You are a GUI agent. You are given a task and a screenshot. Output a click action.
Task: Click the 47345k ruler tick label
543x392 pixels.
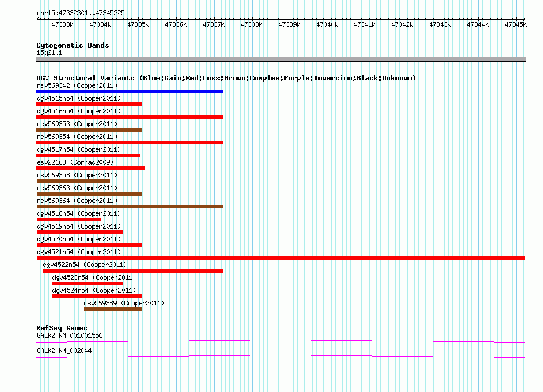[516, 24]
